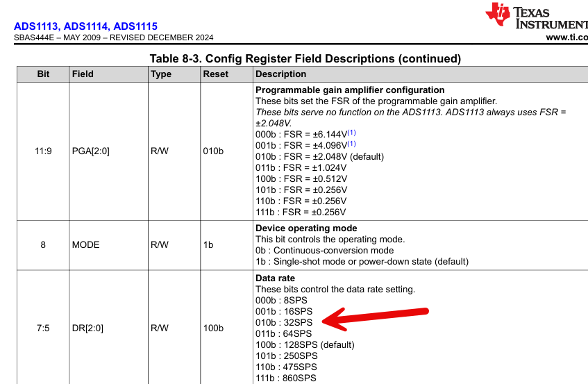Click the line 101b : FSR = ±0.256V
The image size is (588, 384).
click(301, 190)
